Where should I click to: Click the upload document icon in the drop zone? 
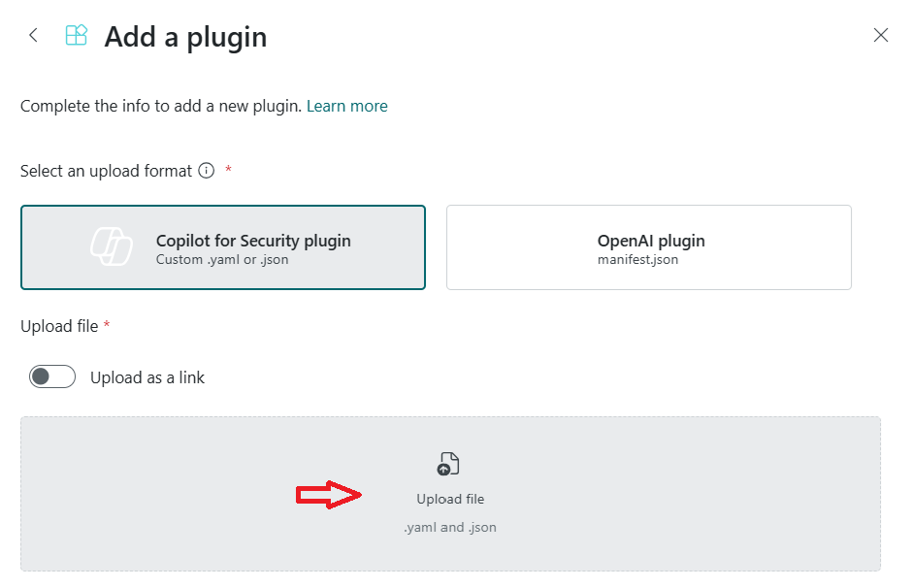448,464
